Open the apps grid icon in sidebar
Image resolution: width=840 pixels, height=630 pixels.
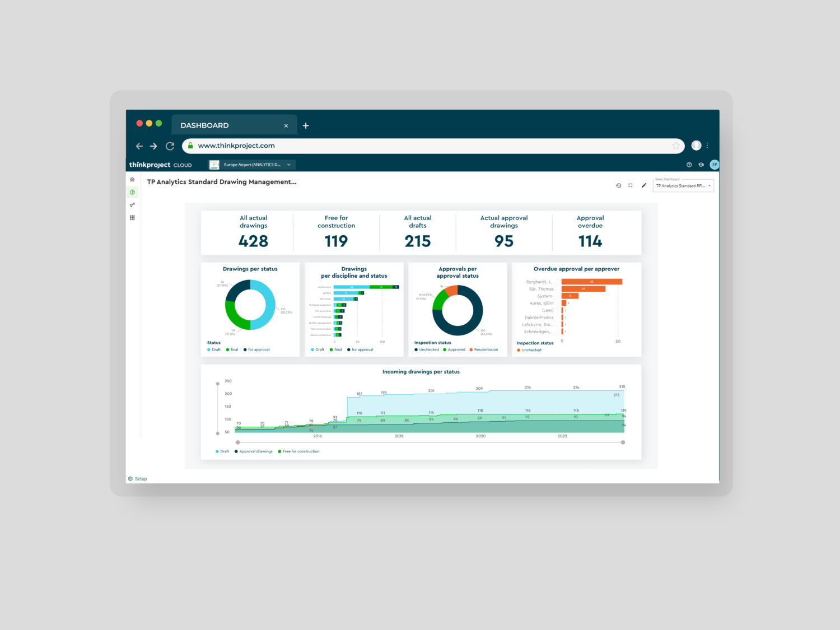click(x=132, y=218)
